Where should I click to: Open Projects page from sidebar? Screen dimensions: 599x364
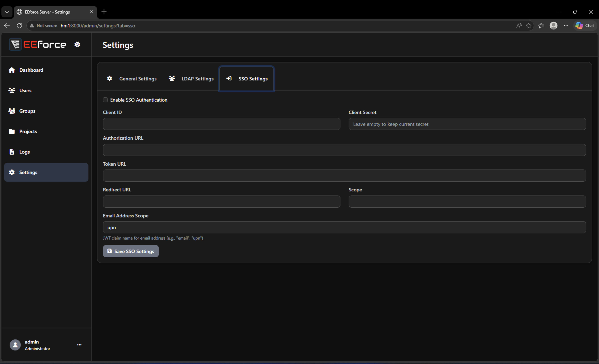tap(46, 131)
